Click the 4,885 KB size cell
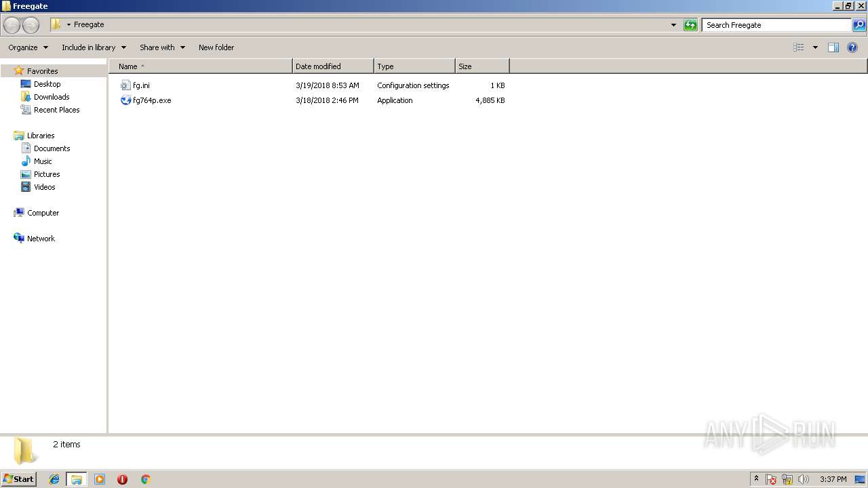Viewport: 868px width, 488px height. pyautogui.click(x=490, y=100)
